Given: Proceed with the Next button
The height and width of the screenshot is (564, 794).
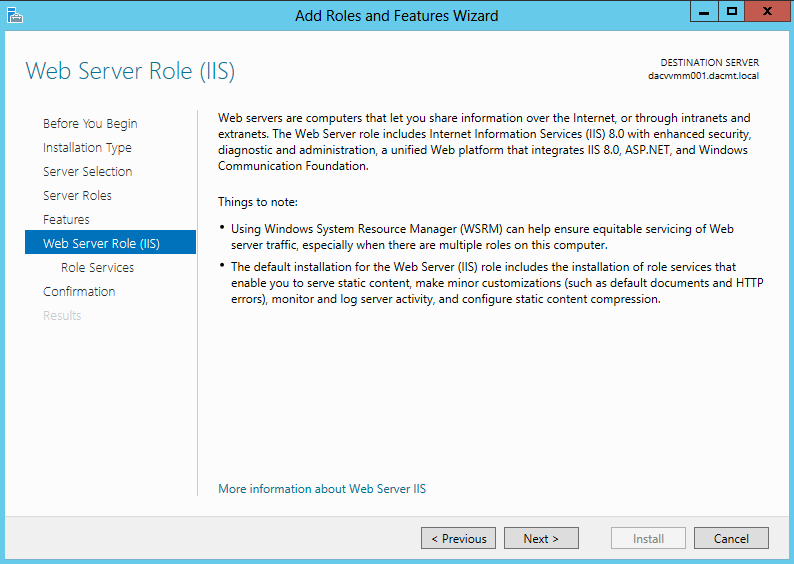Looking at the screenshot, I should (541, 538).
